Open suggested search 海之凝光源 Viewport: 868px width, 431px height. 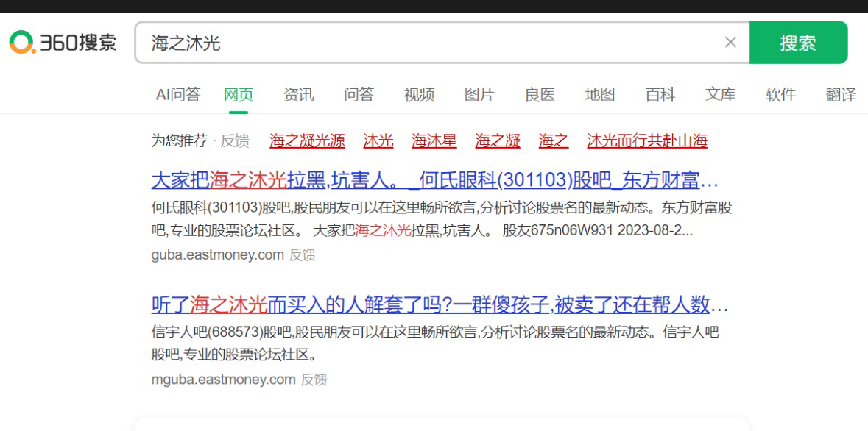[x=307, y=140]
